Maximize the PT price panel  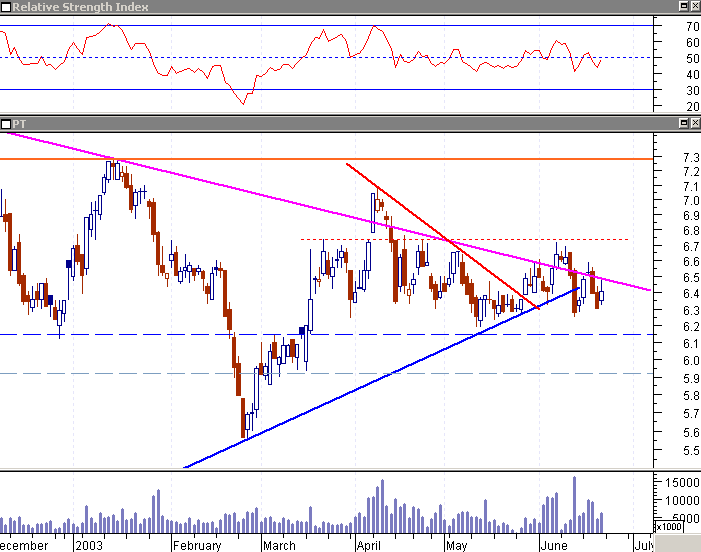pos(684,123)
